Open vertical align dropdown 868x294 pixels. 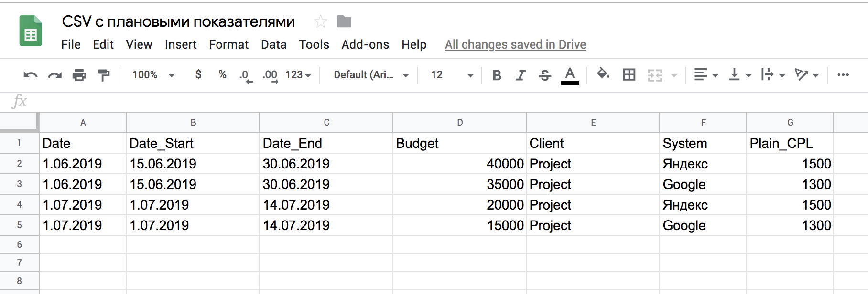[740, 75]
